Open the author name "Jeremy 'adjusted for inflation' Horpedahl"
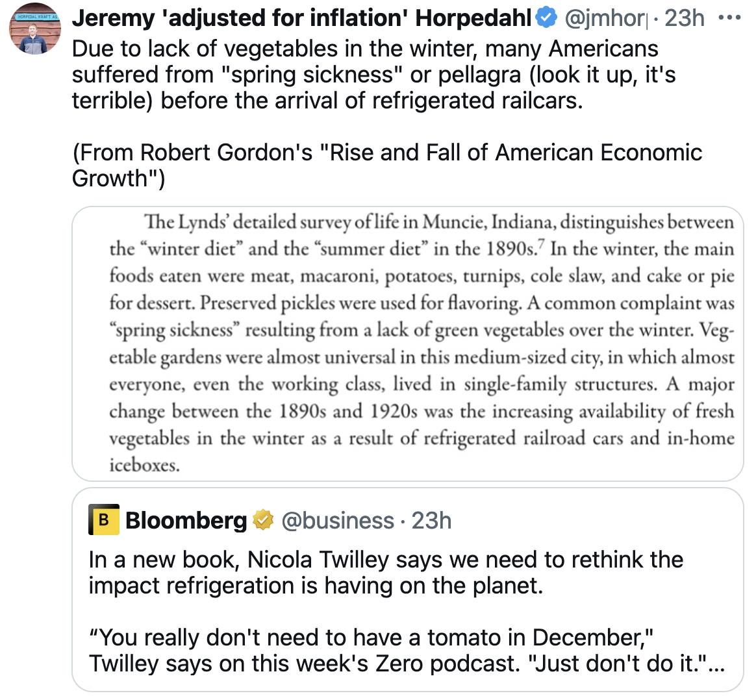The height and width of the screenshot is (700, 756). coord(301,18)
